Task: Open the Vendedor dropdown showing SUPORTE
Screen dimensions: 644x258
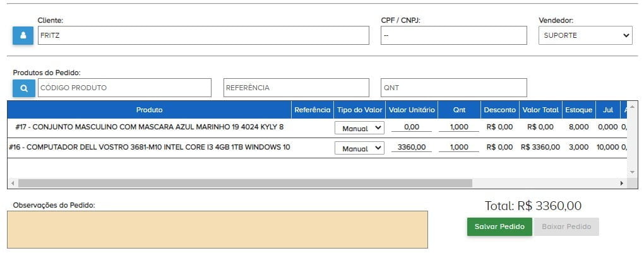Action: pos(585,35)
